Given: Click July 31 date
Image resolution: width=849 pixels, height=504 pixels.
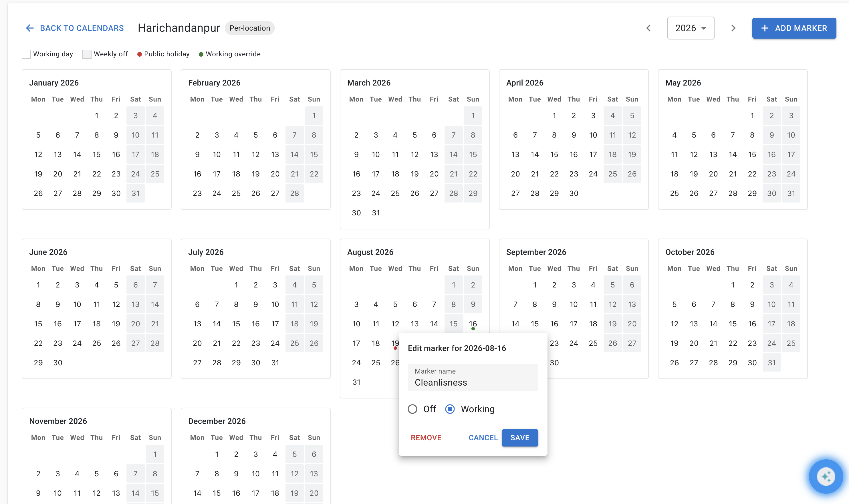Looking at the screenshot, I should coord(275,363).
